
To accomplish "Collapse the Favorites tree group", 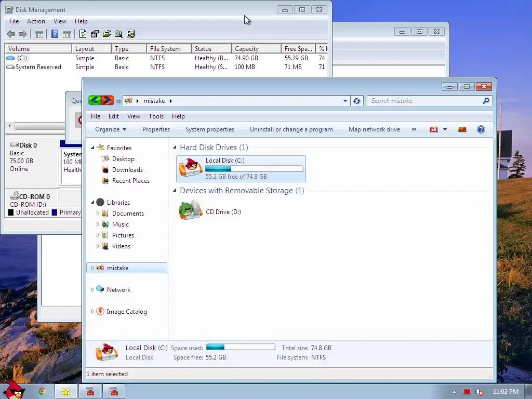I will [92, 148].
